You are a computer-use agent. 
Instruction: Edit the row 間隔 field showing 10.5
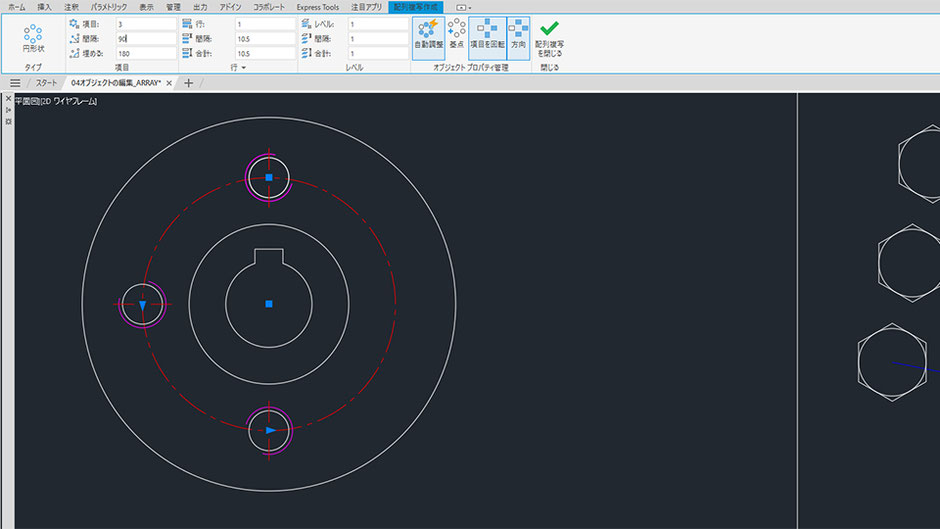265,38
